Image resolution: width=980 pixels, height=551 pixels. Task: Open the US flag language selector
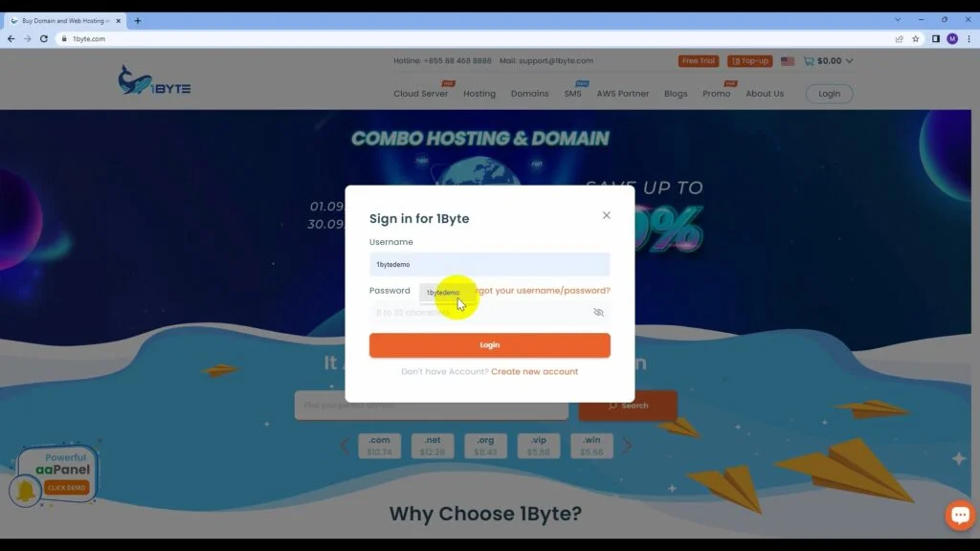coord(788,60)
